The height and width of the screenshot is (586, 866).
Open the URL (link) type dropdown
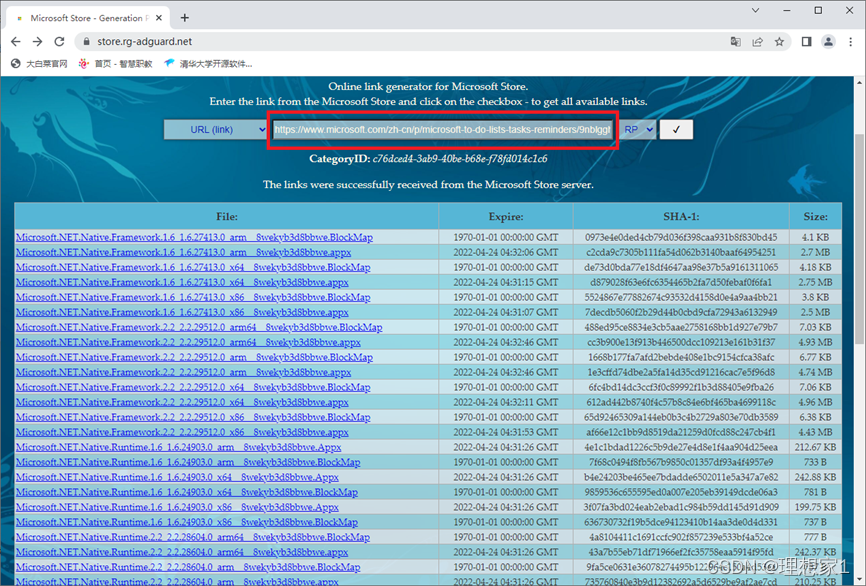coord(215,129)
